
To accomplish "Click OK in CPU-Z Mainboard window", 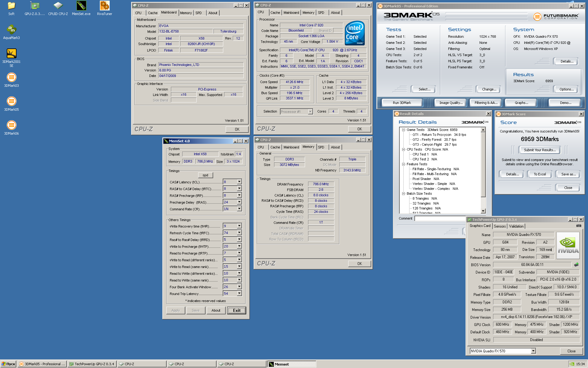I will coord(237,129).
